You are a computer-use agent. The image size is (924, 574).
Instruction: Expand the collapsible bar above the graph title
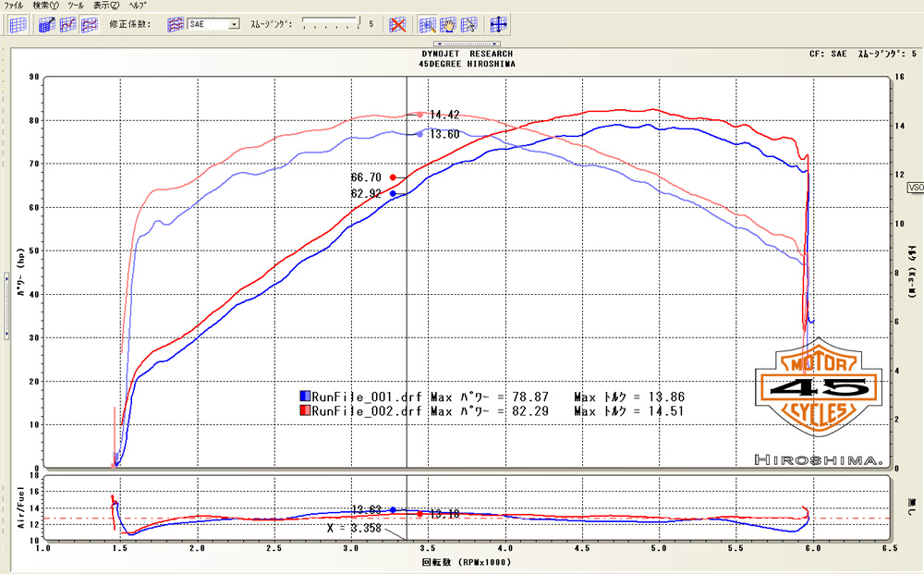coord(468,43)
